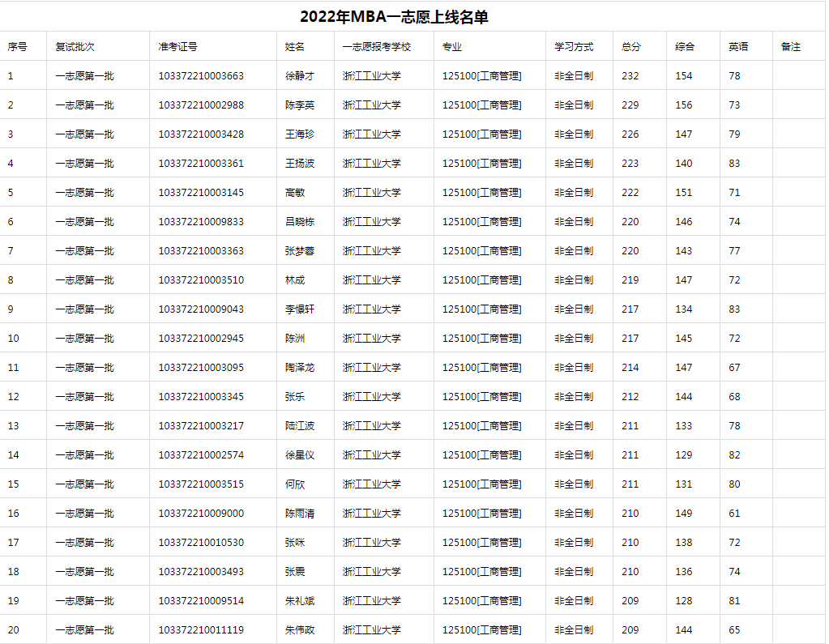Click the 准考证号 column header
The height and width of the screenshot is (644, 829).
pyautogui.click(x=179, y=46)
